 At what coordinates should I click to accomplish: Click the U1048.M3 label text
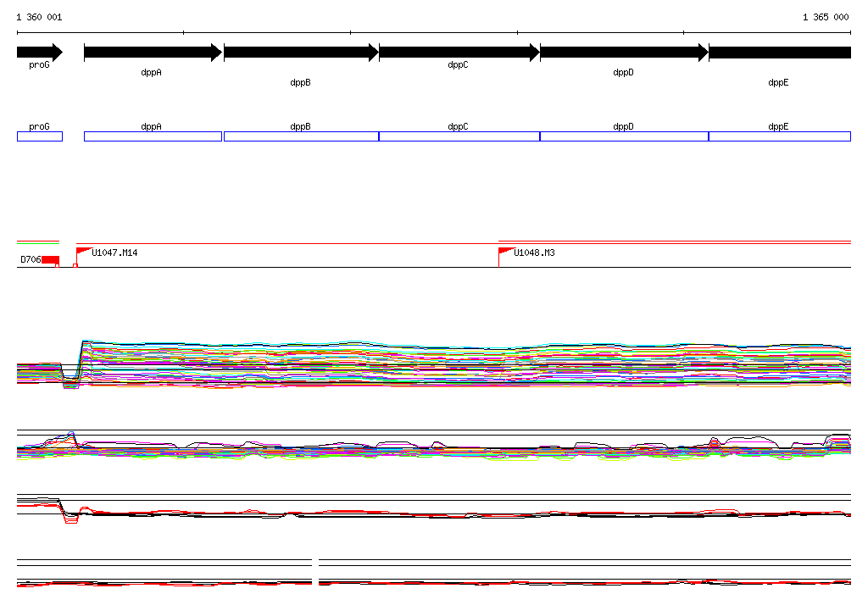pyautogui.click(x=534, y=253)
